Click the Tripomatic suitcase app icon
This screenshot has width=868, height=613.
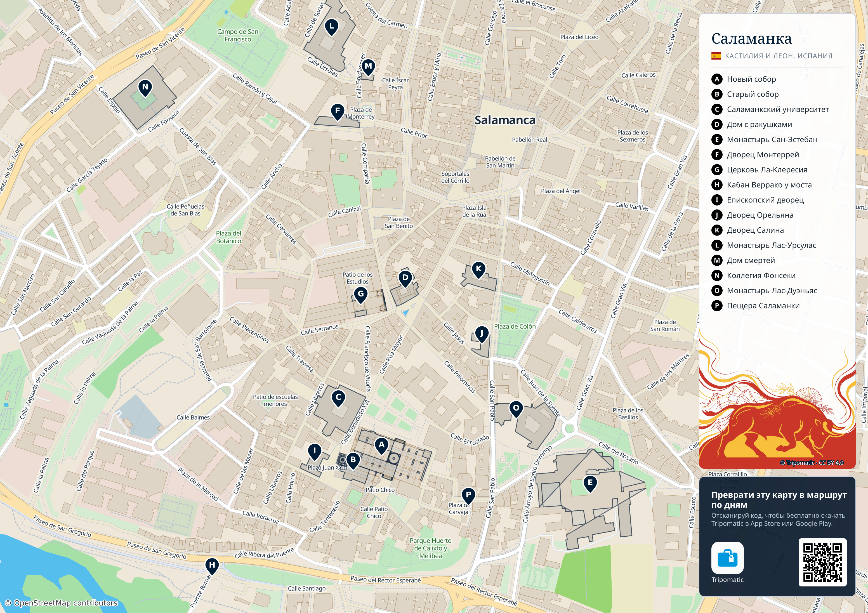point(727,558)
